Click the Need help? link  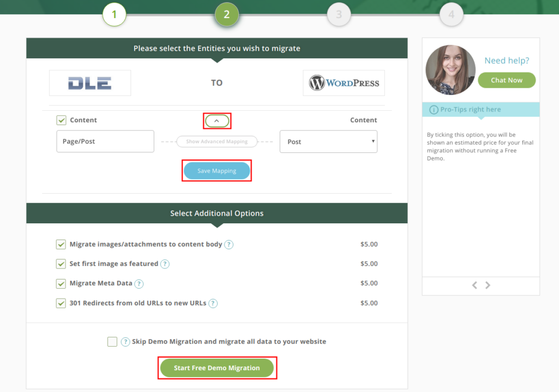pos(507,61)
